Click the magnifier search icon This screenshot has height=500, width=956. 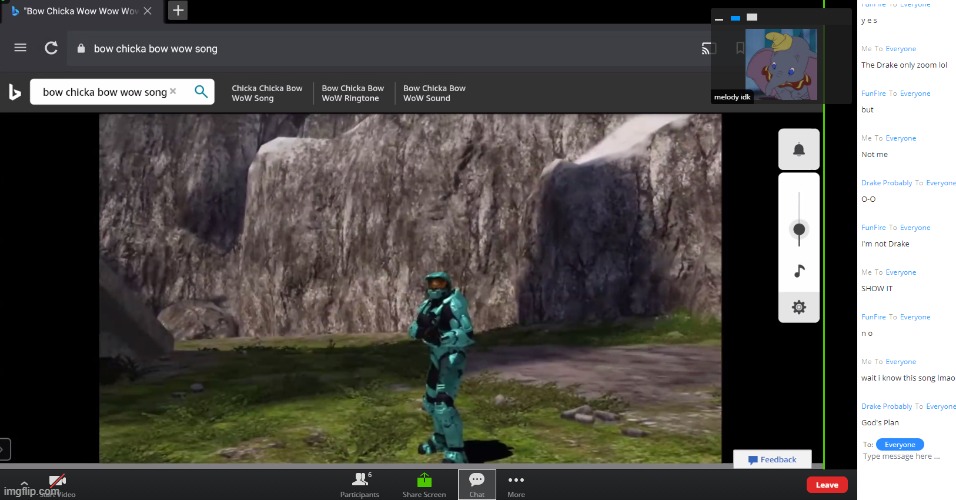pos(201,92)
